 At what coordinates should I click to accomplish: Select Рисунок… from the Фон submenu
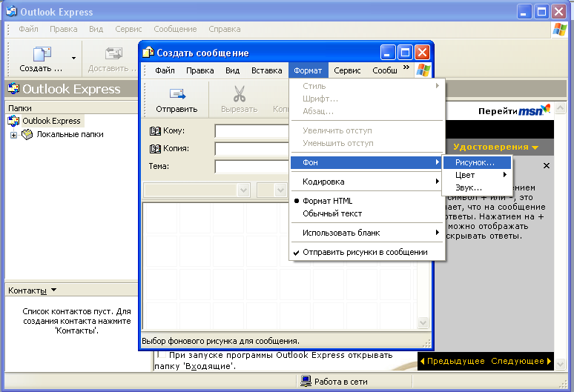[x=477, y=163]
